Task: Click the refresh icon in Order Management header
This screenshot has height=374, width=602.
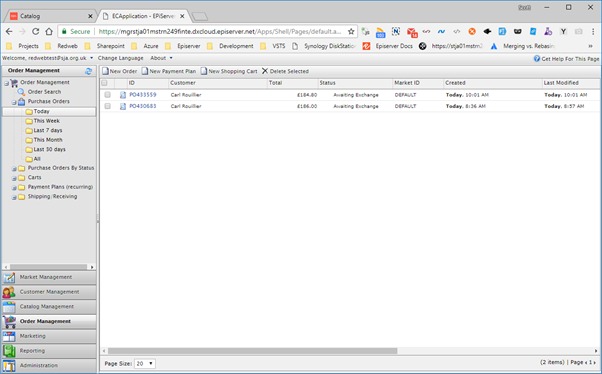Action: click(x=89, y=71)
